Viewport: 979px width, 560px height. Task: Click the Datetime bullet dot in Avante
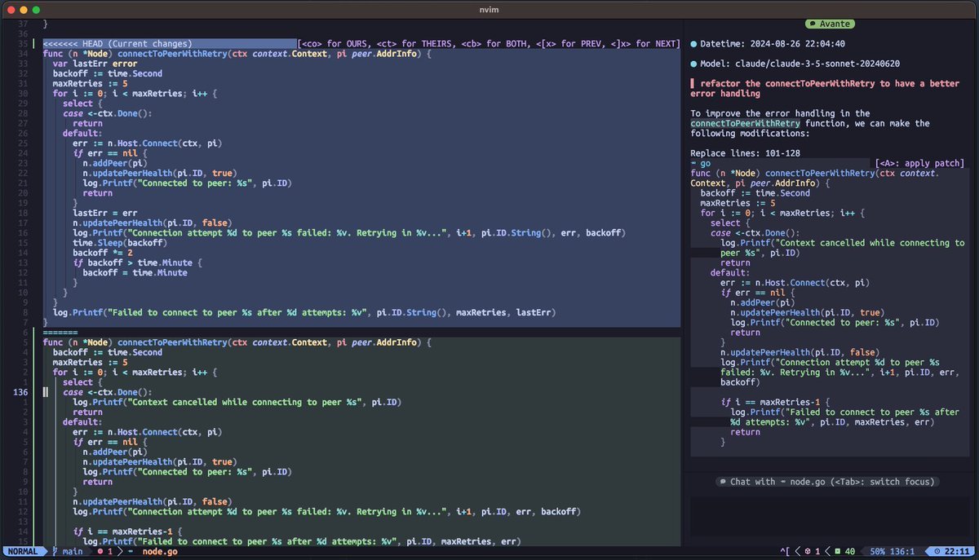pos(693,44)
